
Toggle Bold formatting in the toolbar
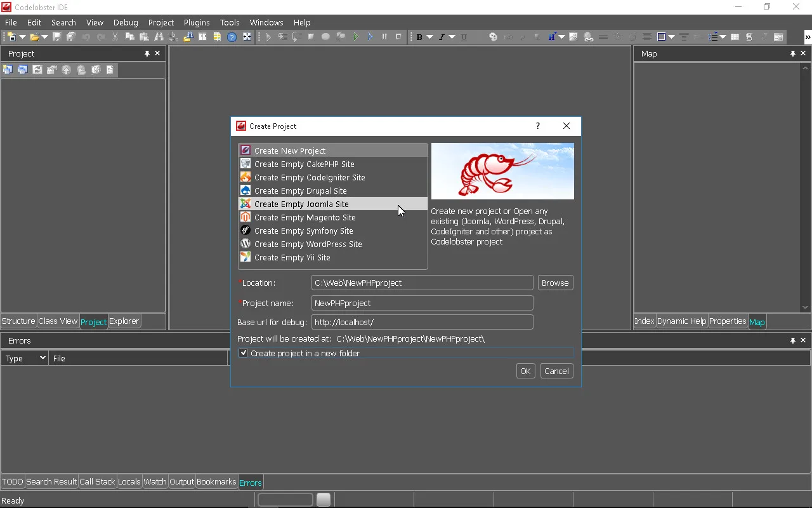coord(419,37)
